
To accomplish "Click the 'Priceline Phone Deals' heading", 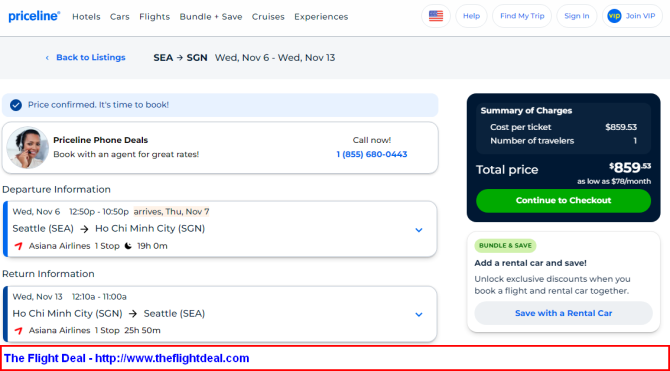I will click(x=100, y=140).
